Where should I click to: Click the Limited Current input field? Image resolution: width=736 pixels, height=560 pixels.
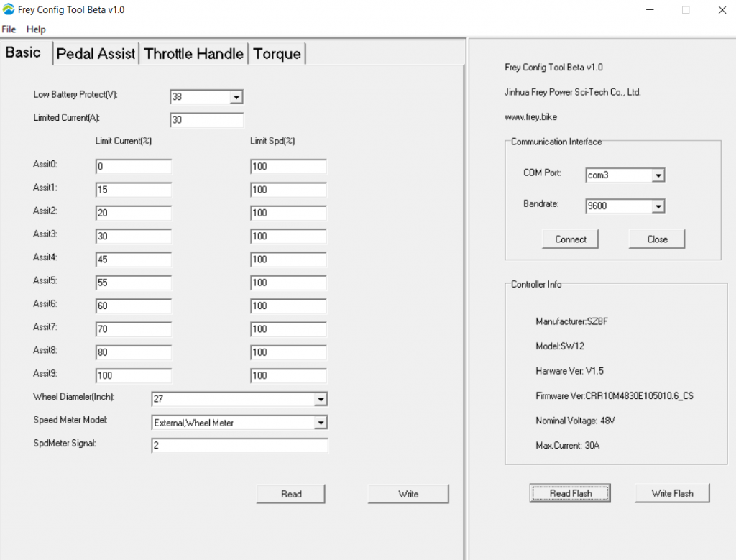pos(206,119)
